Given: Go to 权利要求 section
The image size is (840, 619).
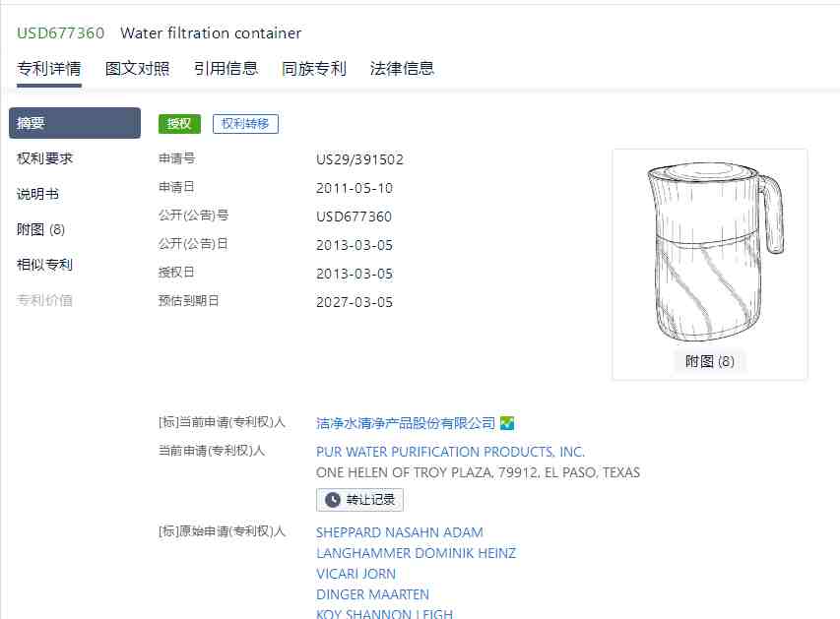Looking at the screenshot, I should [x=44, y=158].
